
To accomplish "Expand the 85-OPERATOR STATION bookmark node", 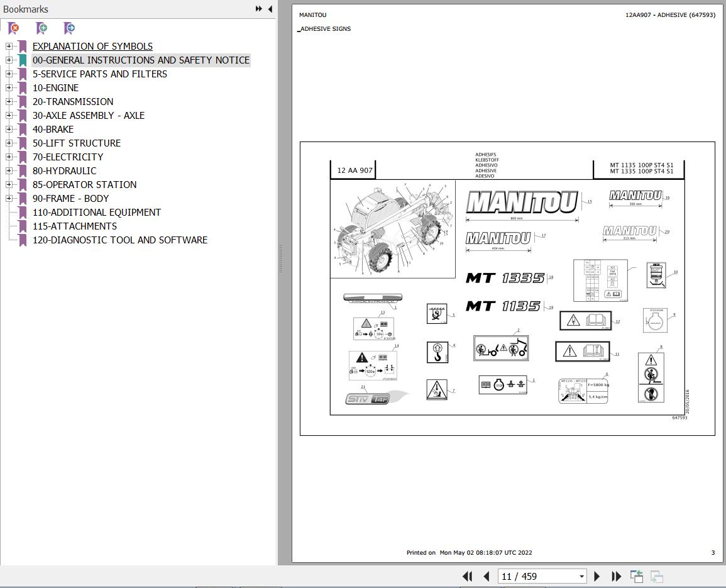I will tap(9, 184).
